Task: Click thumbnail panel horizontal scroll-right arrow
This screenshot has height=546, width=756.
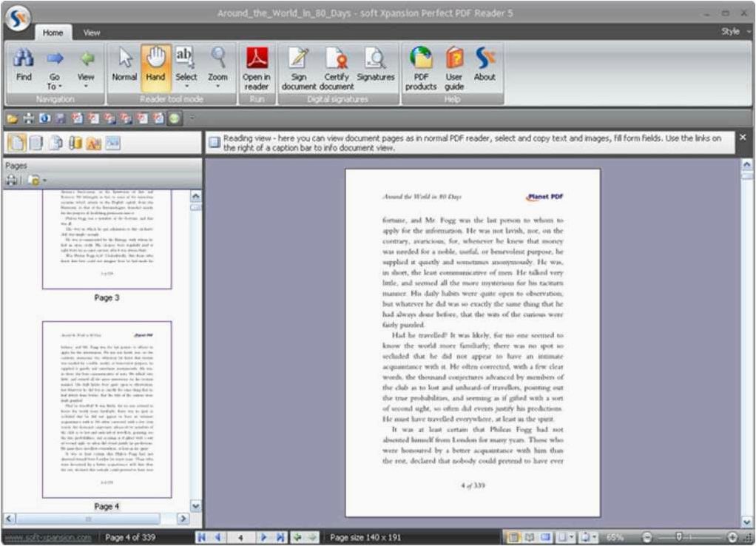Action: [x=183, y=519]
